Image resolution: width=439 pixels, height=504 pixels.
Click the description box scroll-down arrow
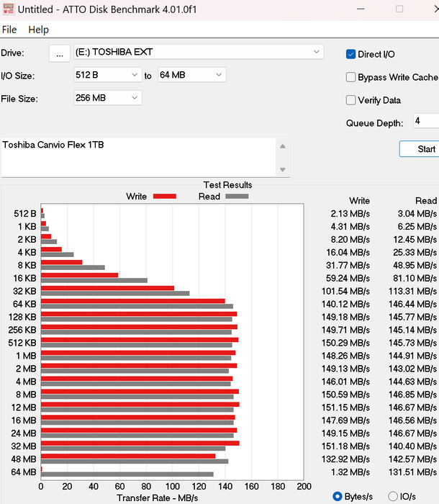(284, 169)
